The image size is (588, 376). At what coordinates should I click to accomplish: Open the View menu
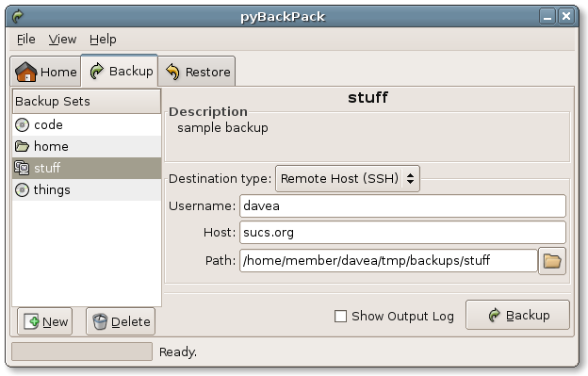click(62, 39)
